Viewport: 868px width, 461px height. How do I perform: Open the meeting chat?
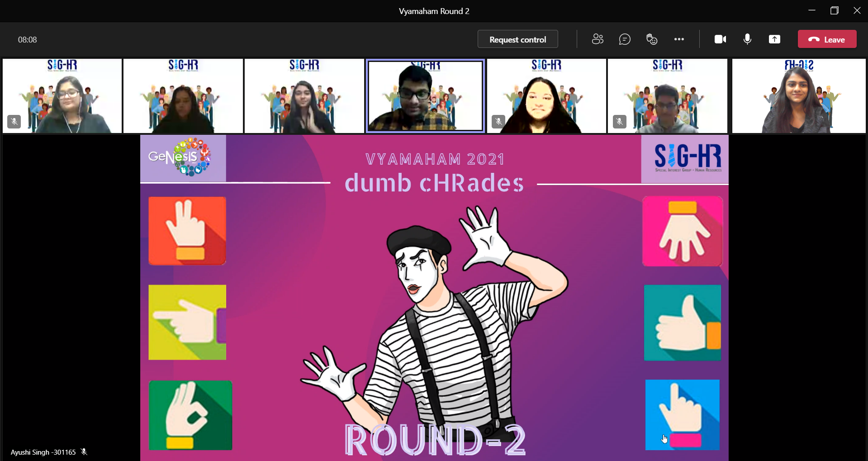point(625,39)
